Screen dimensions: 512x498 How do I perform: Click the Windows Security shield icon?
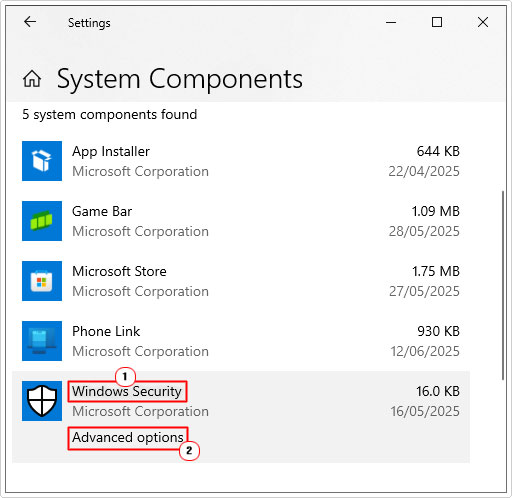pos(42,401)
